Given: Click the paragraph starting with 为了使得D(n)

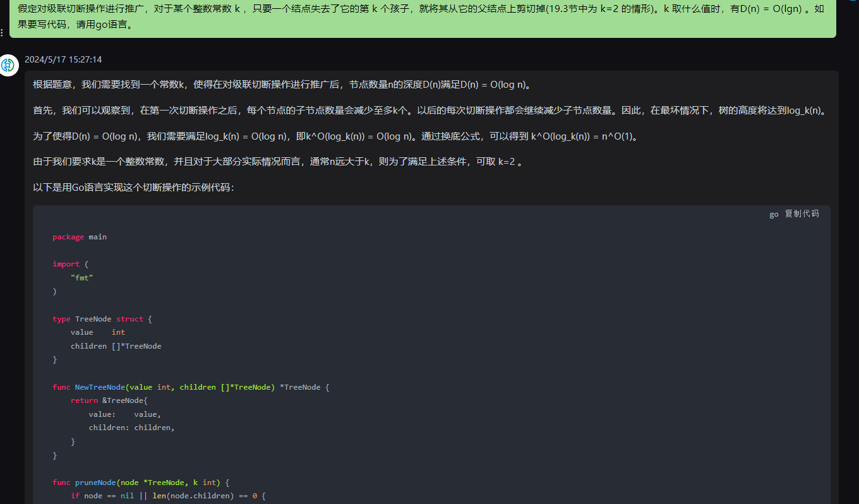Looking at the screenshot, I should point(335,136).
